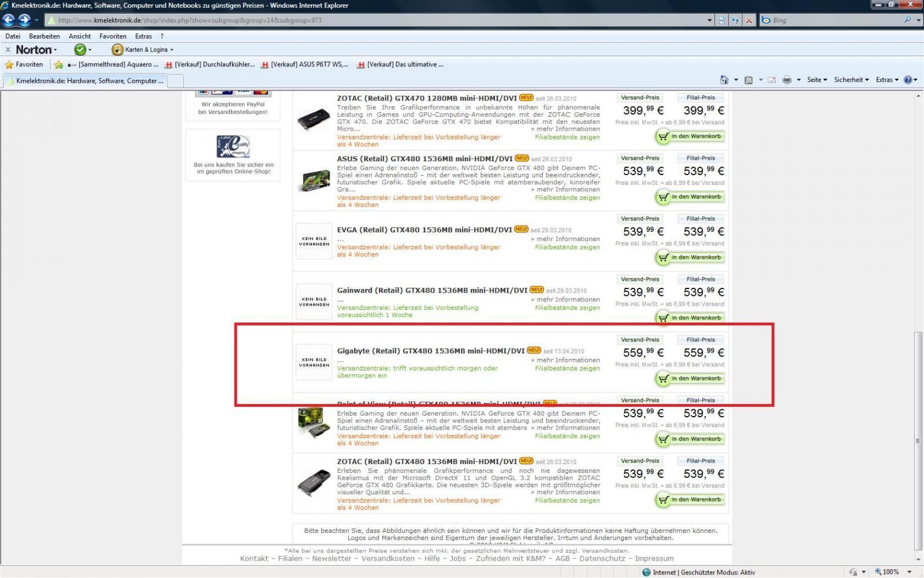Go forward with the browser Forward arrow
Viewport: 924px width, 578px height.
24,20
